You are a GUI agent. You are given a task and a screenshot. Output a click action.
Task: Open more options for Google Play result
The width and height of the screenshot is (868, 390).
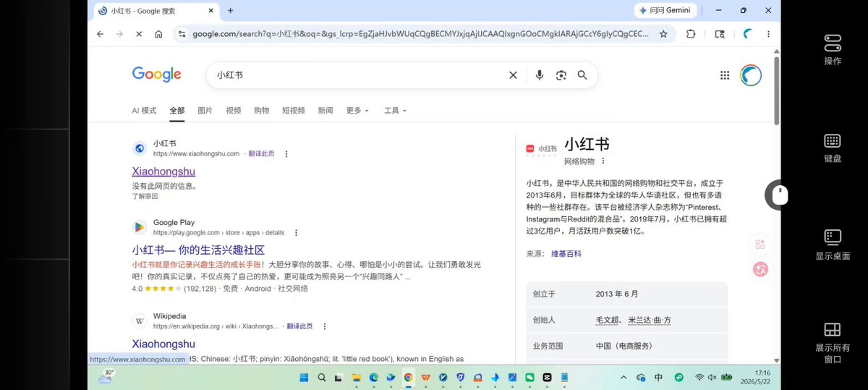pyautogui.click(x=296, y=232)
